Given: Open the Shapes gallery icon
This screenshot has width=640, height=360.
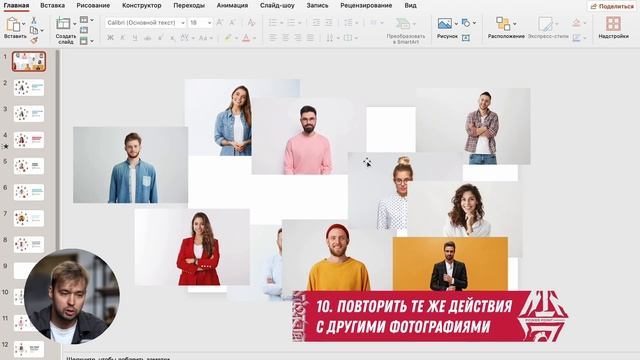Looking at the screenshot, I should (x=466, y=23).
